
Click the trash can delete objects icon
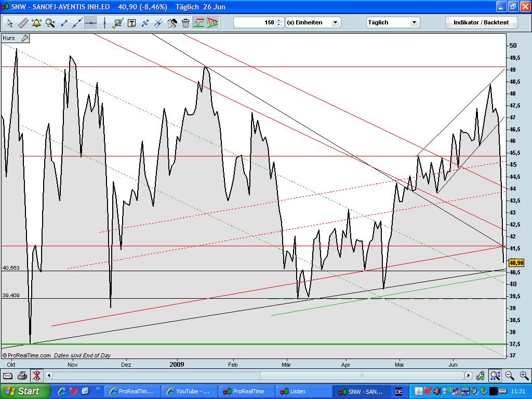coord(185,23)
